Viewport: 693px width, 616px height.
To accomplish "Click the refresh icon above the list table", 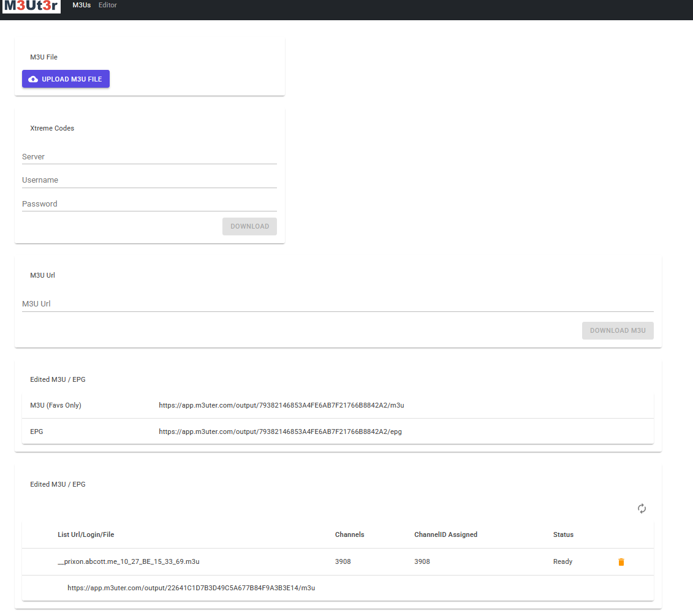I will [642, 509].
